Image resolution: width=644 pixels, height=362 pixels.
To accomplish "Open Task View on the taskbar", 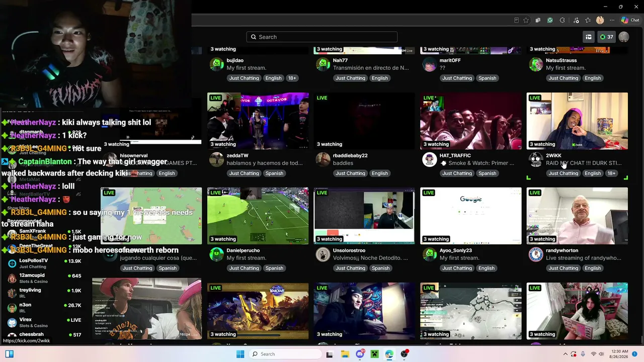I will pos(329,354).
